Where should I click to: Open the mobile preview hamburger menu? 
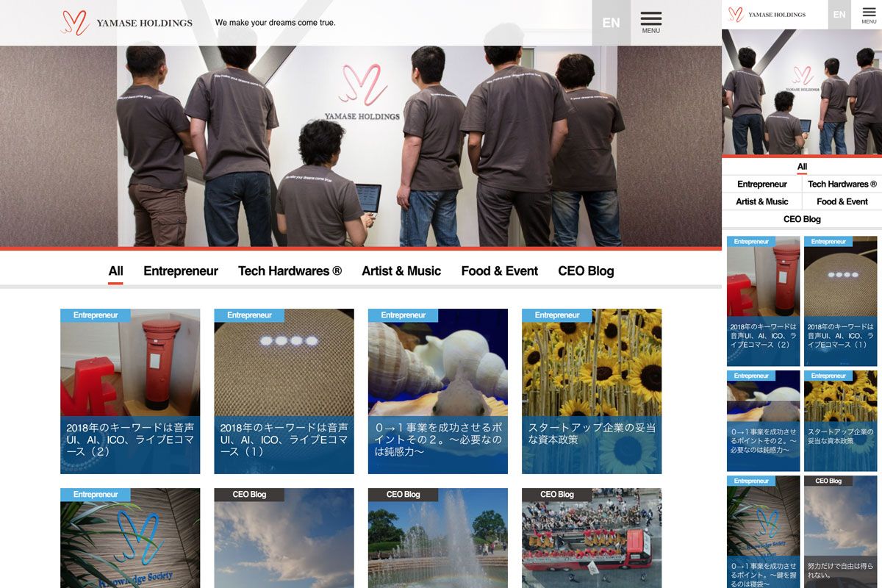[869, 15]
